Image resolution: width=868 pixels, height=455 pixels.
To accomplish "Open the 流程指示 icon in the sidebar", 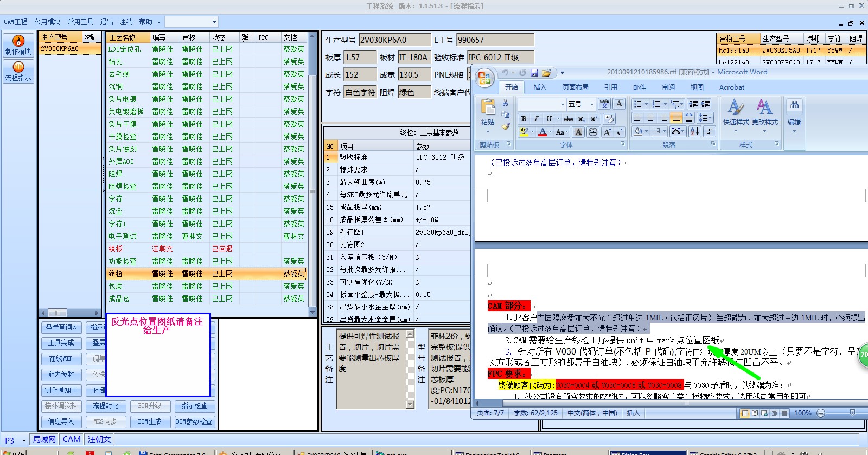I will (x=18, y=71).
